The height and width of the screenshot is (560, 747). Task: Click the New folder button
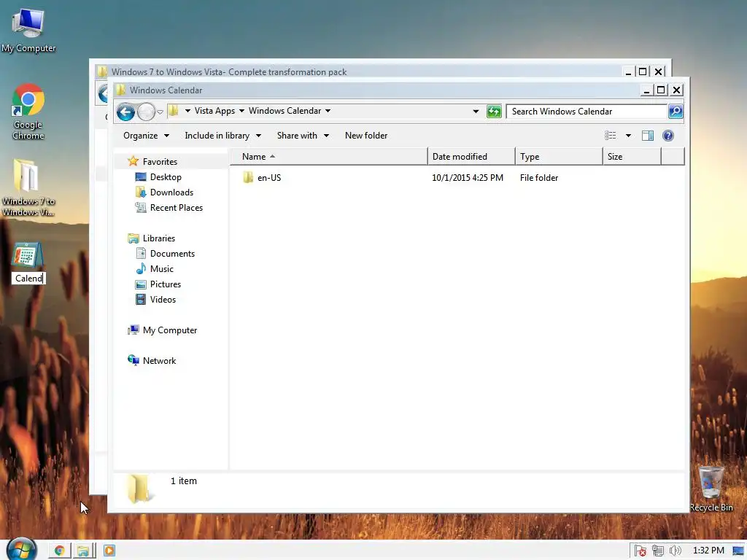[x=366, y=136]
